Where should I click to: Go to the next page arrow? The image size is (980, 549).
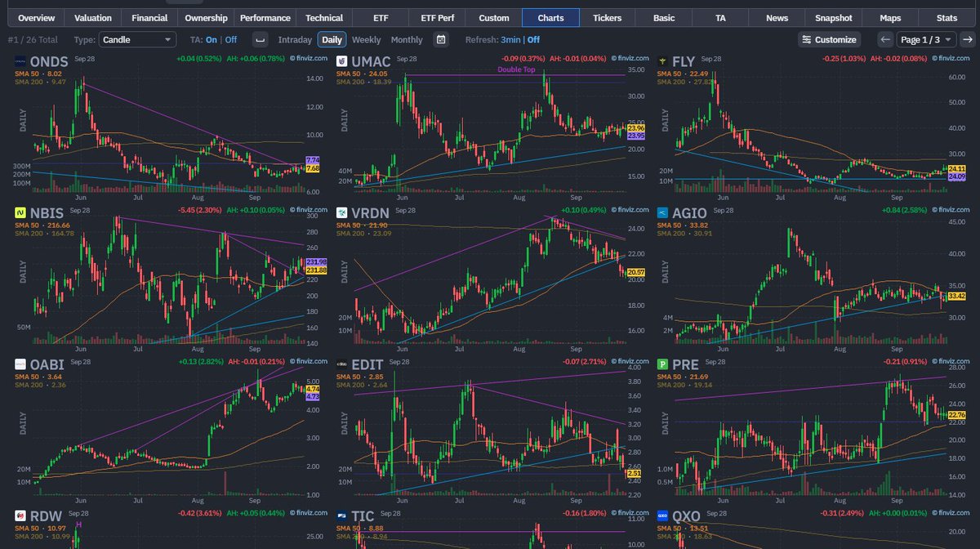(967, 39)
